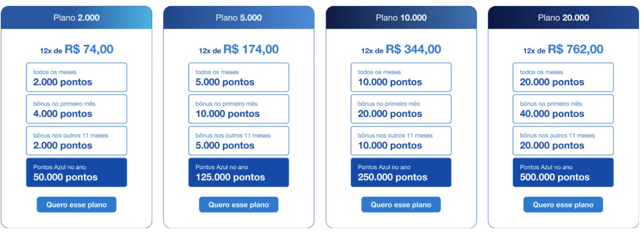Screen dimensions: 644x232
Task: Open the Plano 10.000 header
Action: coord(401,18)
